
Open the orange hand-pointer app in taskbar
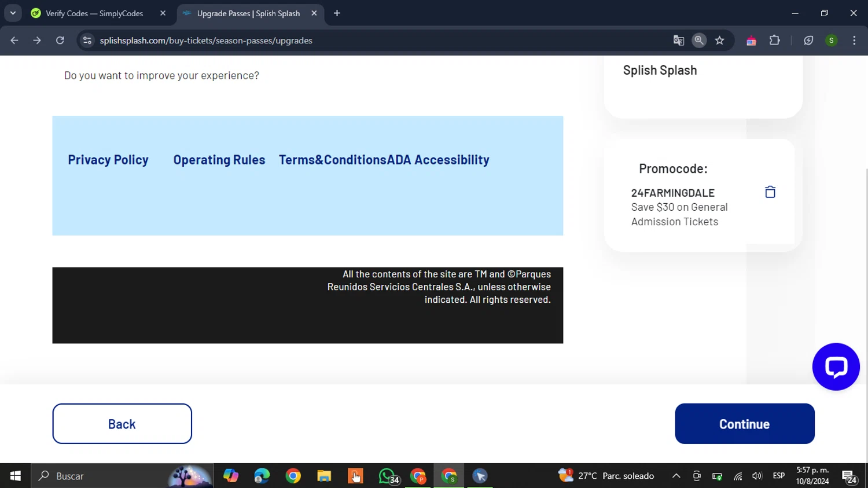tap(355, 476)
